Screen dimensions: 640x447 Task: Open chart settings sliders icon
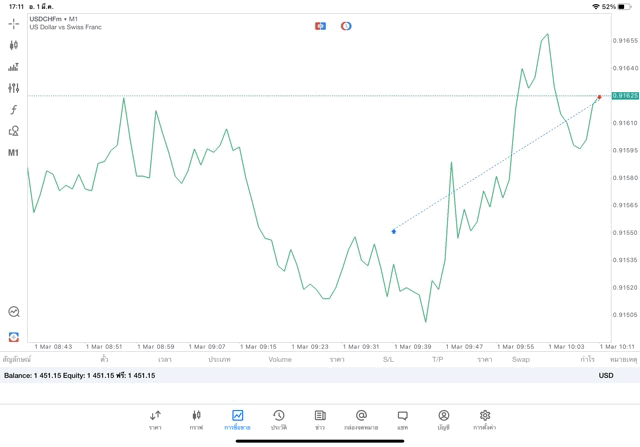pyautogui.click(x=14, y=88)
